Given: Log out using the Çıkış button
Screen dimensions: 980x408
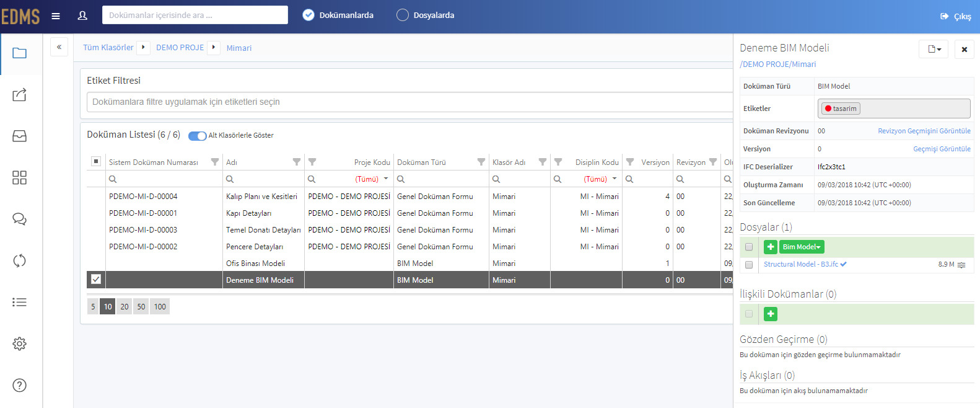Looking at the screenshot, I should (956, 16).
